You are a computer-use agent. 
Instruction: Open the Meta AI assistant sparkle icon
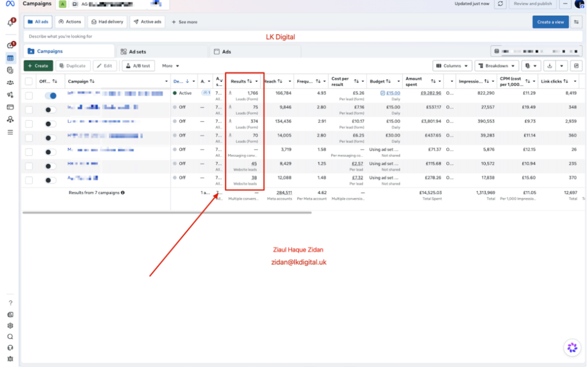pyautogui.click(x=572, y=347)
